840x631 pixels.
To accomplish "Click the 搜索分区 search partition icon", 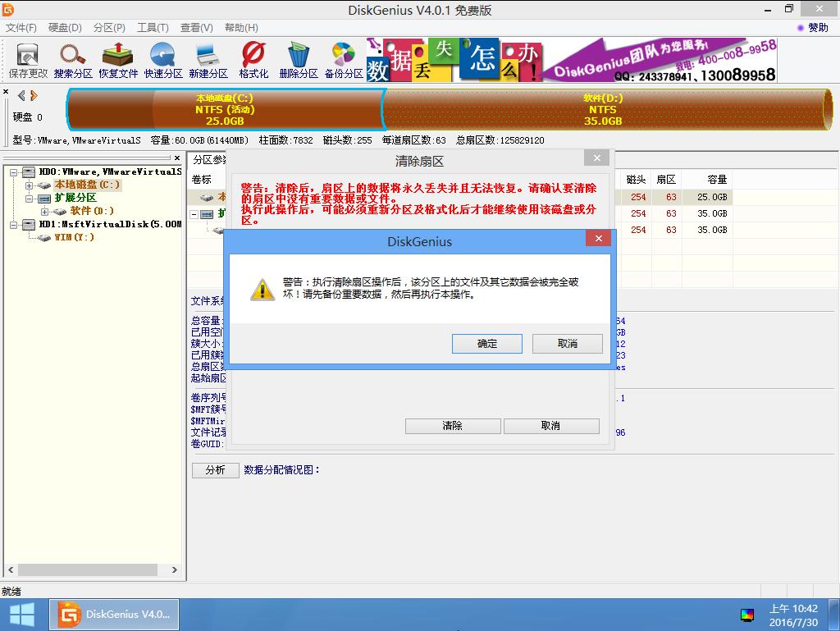I will (73, 60).
